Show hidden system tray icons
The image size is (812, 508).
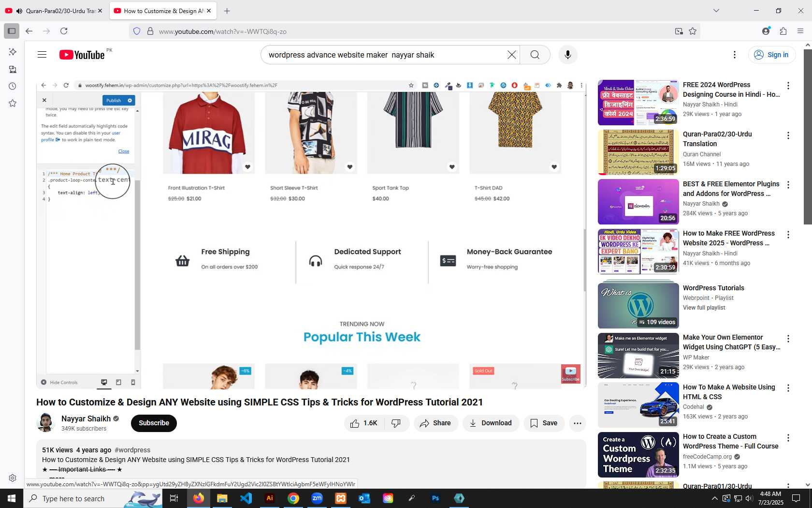(x=714, y=498)
